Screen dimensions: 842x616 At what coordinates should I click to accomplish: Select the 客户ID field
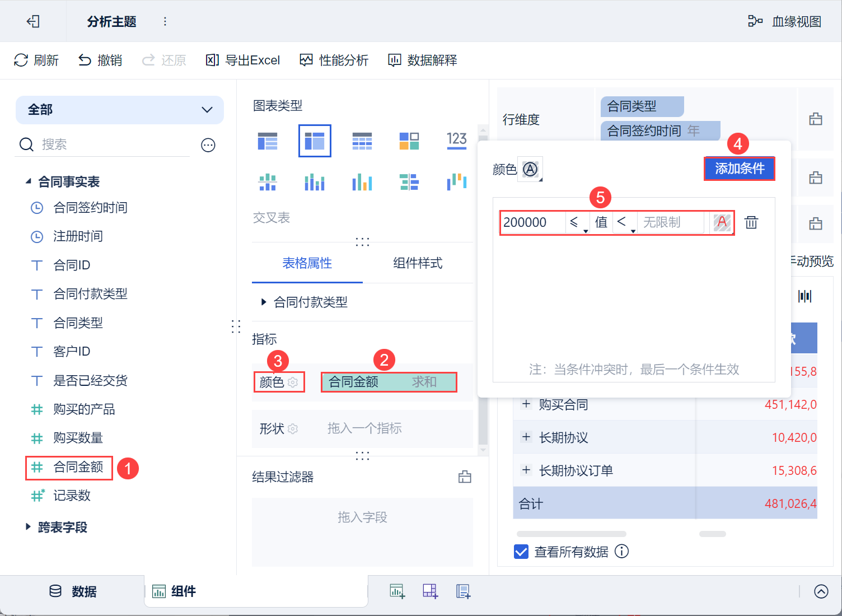pos(60,352)
